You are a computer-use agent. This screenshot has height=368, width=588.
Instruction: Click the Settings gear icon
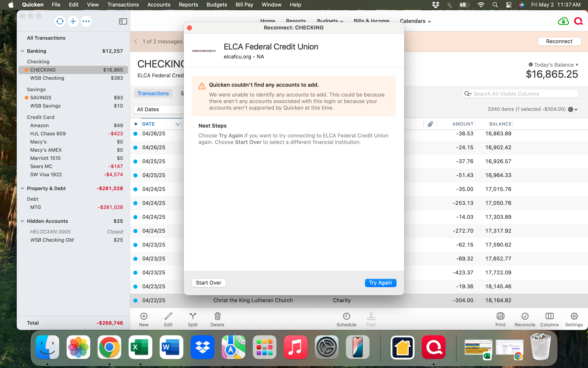tap(574, 316)
